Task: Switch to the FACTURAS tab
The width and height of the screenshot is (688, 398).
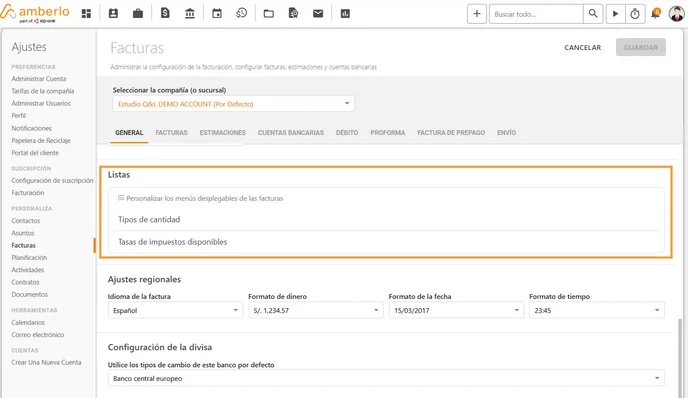Action: 171,133
